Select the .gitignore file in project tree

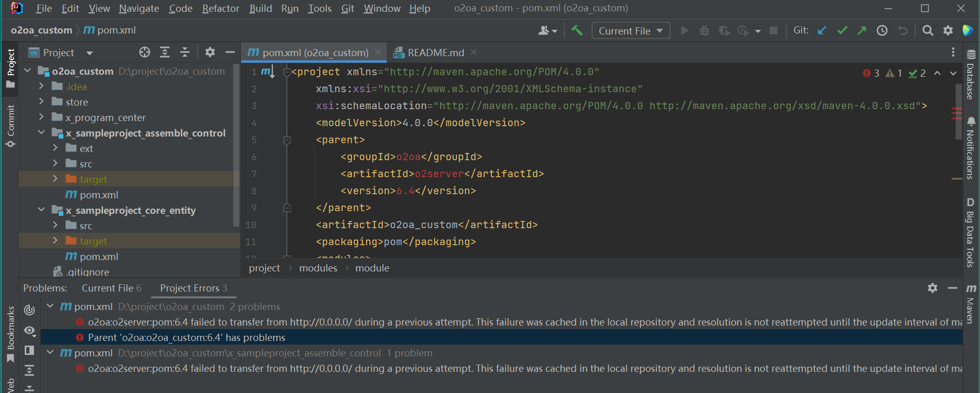(87, 272)
